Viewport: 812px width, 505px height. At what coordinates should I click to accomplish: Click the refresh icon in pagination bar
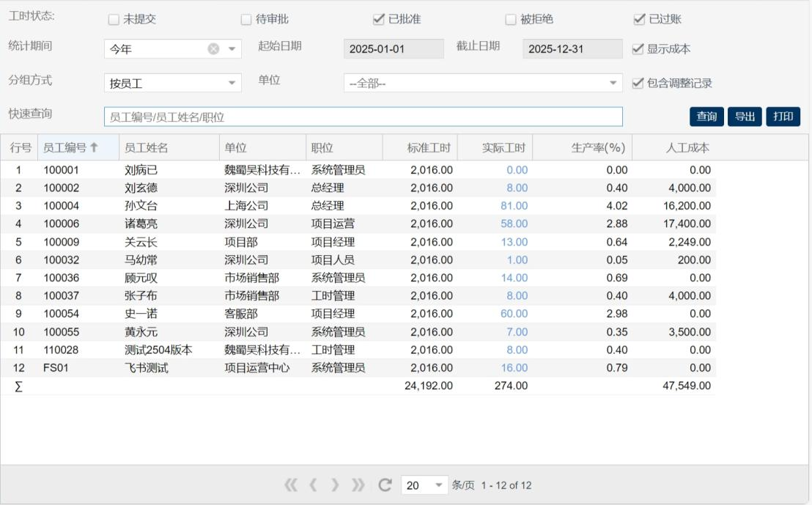384,485
